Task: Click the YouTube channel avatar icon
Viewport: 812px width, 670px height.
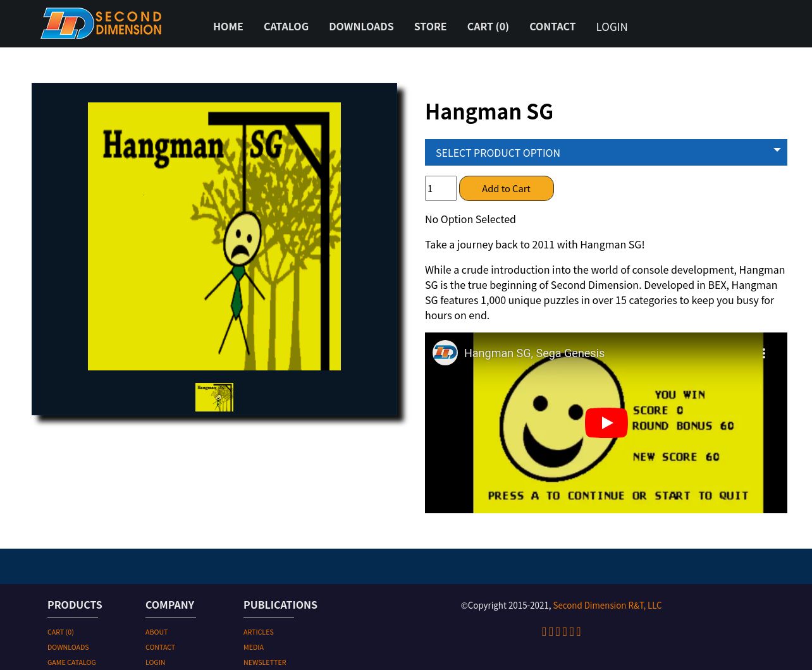Action: [445, 353]
